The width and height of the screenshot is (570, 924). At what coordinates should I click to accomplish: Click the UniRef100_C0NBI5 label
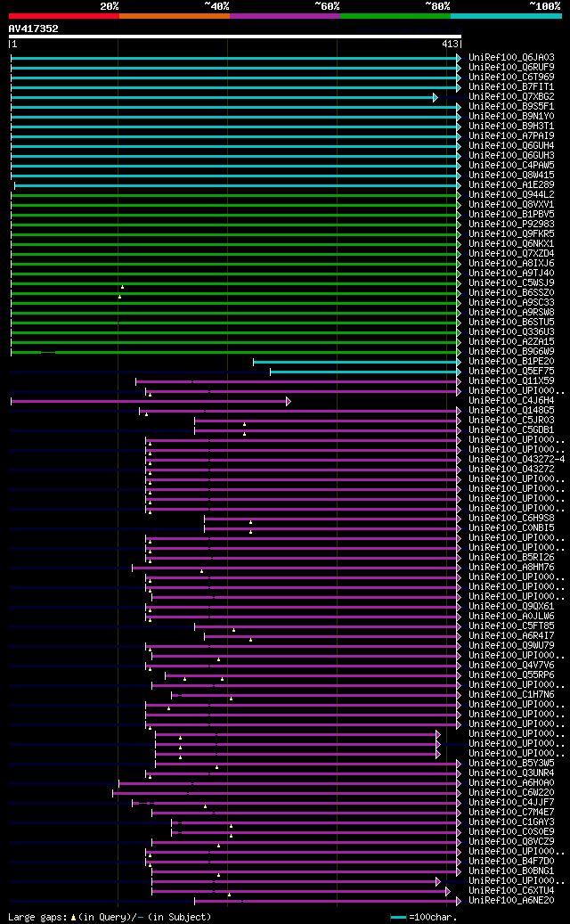511,528
